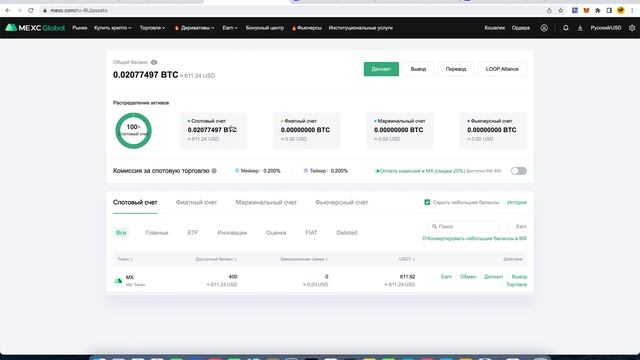The height and width of the screenshot is (360, 640).
Task: Open the История link
Action: (x=517, y=202)
